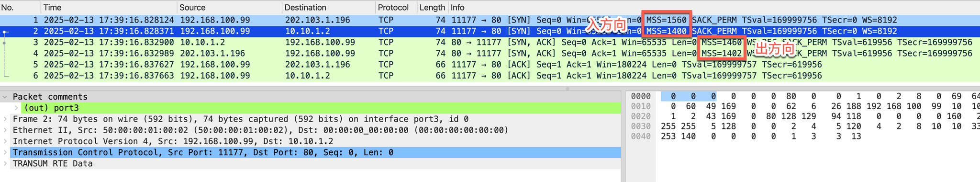Click length 66 in packet 5 row

tap(440, 65)
